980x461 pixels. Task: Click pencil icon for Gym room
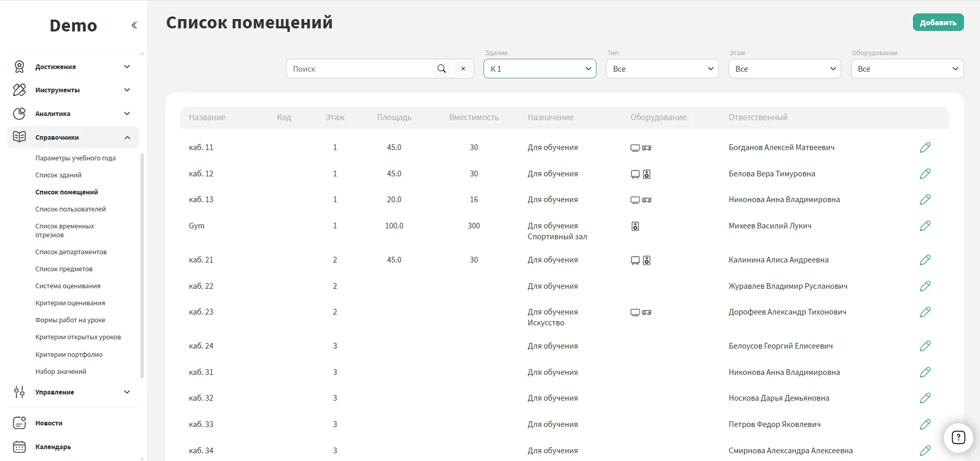point(925,226)
